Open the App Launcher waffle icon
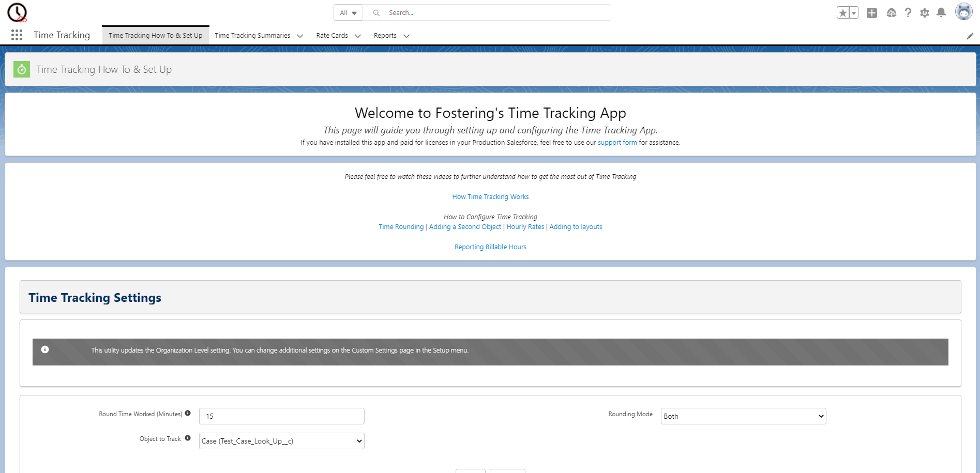Screen dimensions: 980x473 17,35
